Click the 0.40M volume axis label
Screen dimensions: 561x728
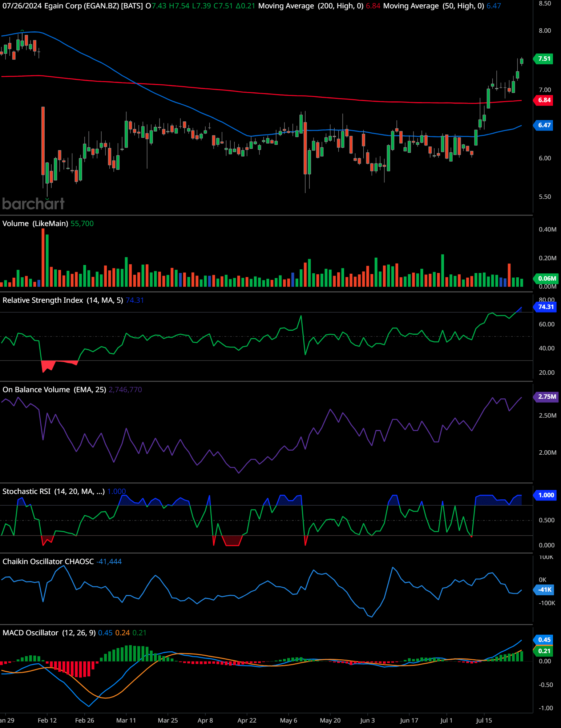click(x=548, y=230)
